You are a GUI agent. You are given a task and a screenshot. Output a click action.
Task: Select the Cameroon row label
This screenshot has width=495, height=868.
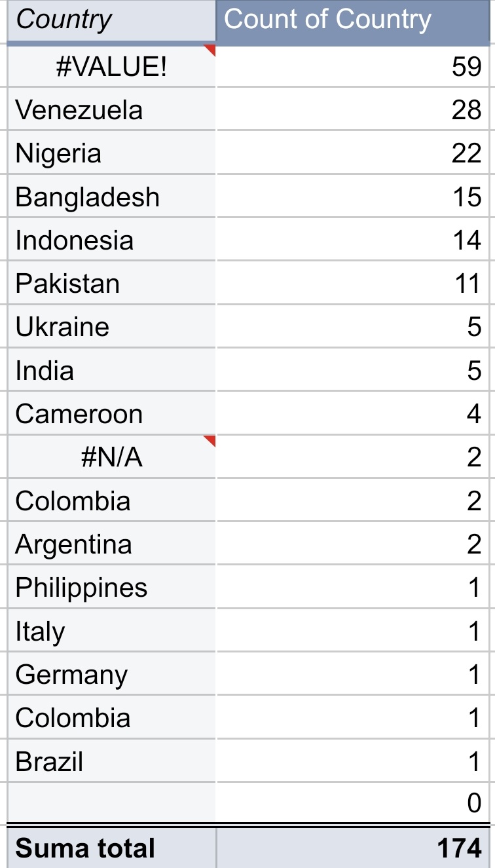(x=79, y=413)
